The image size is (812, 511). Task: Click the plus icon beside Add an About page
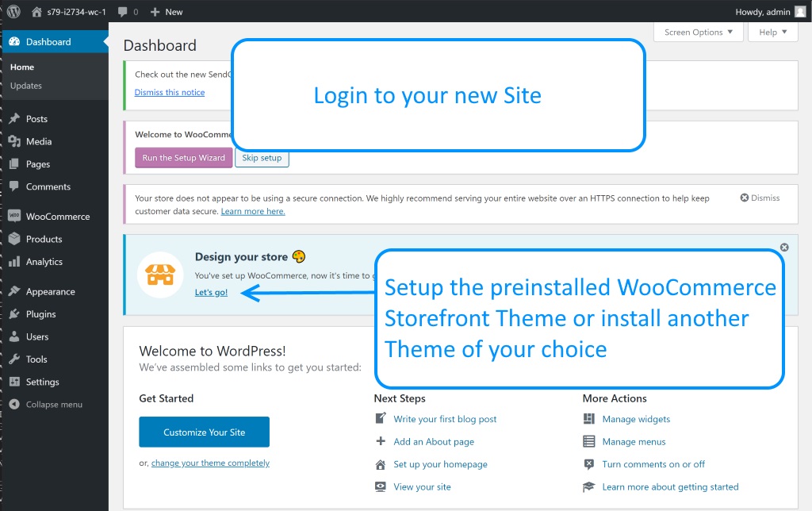(x=381, y=441)
